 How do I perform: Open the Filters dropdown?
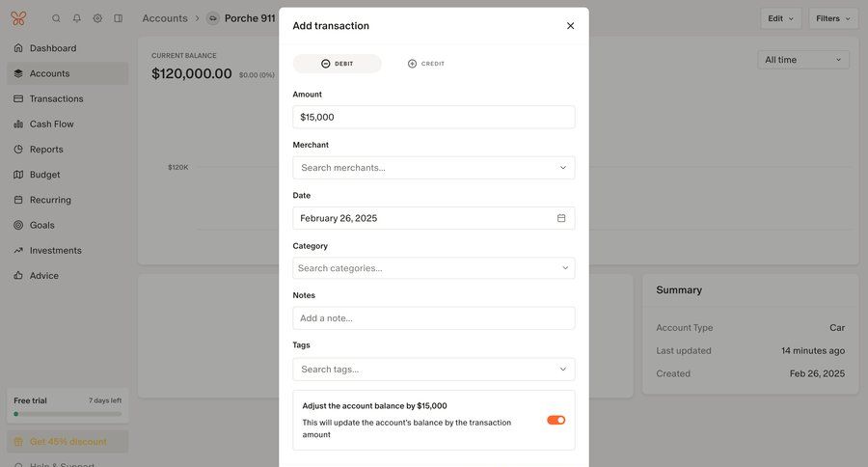(x=833, y=18)
